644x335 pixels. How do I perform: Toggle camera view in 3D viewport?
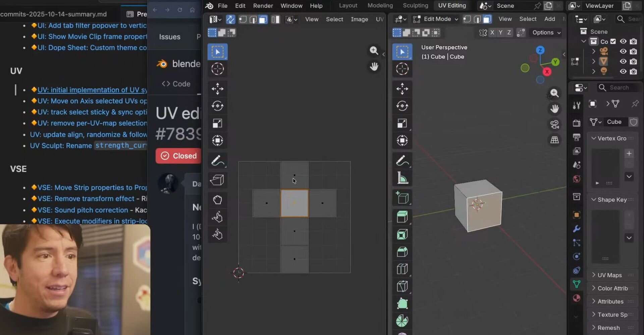554,124
